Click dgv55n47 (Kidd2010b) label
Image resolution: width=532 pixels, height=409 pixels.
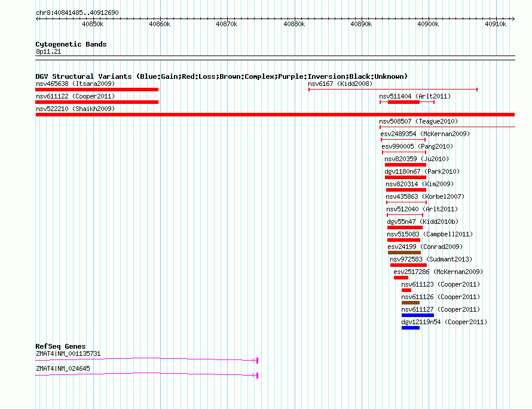tap(423, 222)
